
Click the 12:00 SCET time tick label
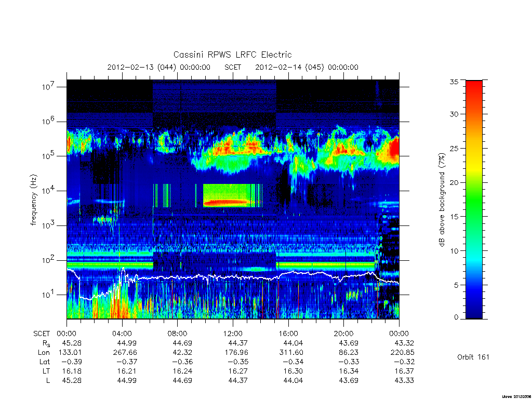[x=233, y=334]
